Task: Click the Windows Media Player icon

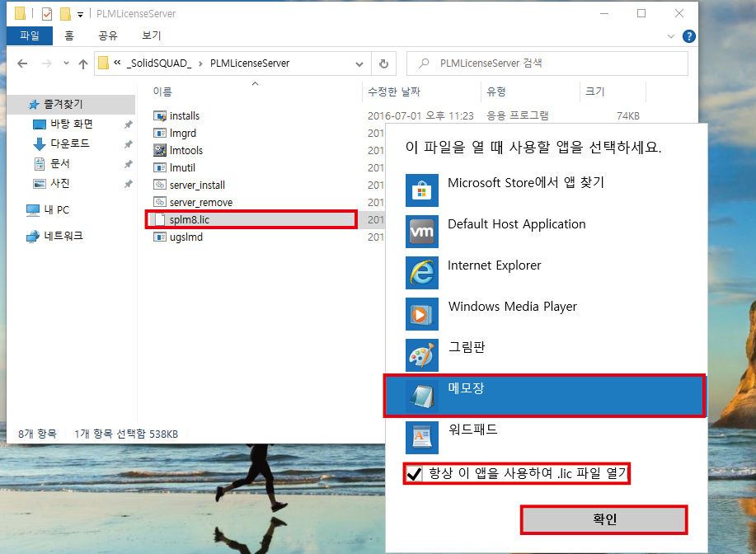Action: (422, 314)
